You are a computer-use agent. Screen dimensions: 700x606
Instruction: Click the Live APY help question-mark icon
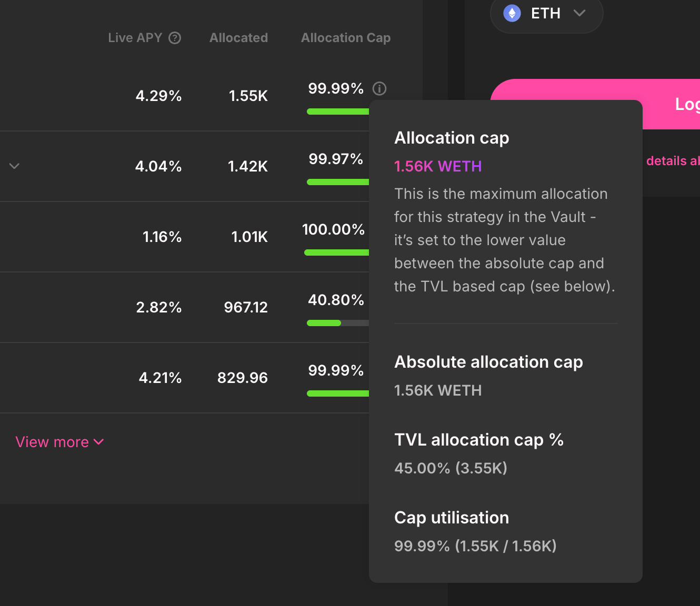[175, 38]
